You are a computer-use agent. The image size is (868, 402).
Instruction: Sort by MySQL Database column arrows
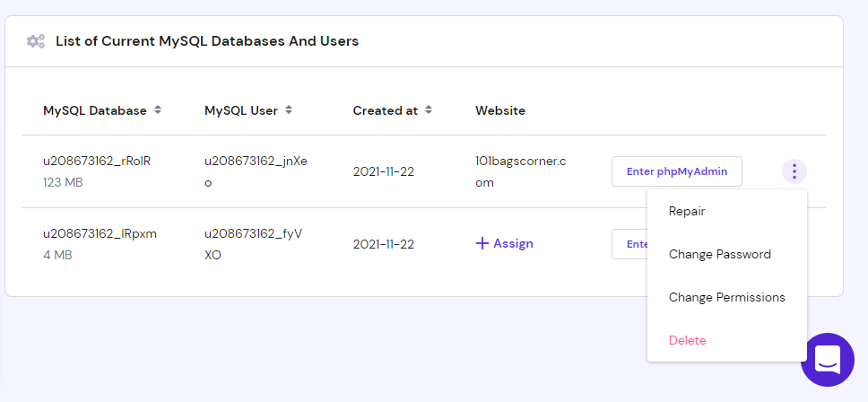158,110
